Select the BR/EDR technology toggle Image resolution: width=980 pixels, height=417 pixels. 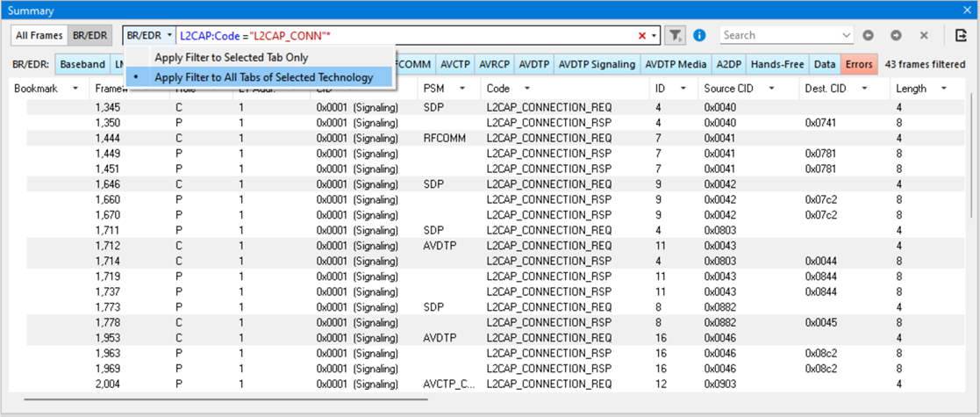click(89, 36)
